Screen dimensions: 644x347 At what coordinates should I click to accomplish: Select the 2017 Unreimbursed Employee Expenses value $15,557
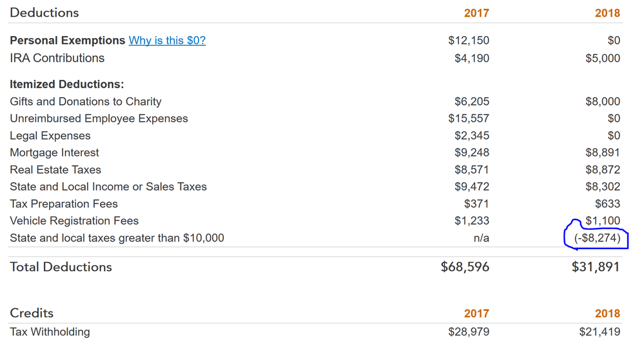[469, 118]
